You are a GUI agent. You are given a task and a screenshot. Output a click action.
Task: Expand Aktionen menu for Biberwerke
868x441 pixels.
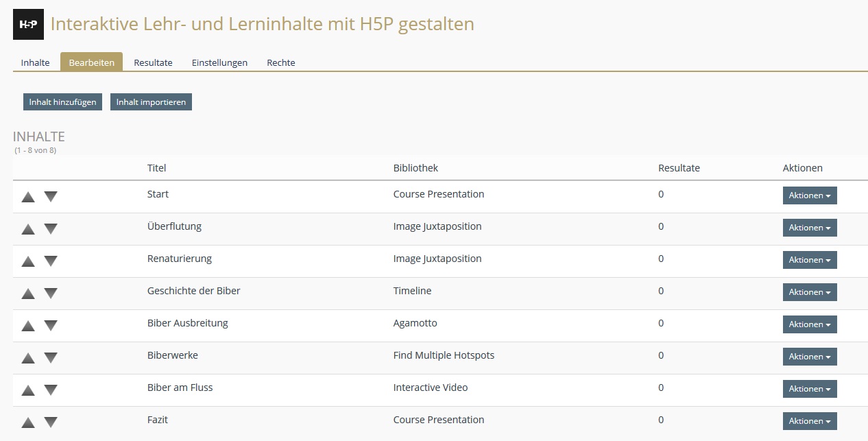pos(809,357)
